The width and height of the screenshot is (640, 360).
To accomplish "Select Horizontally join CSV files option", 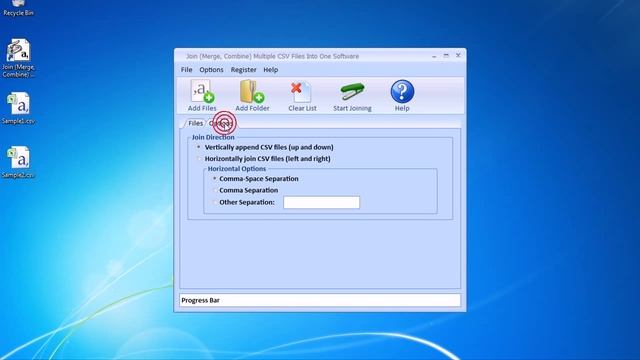I will coord(199,158).
